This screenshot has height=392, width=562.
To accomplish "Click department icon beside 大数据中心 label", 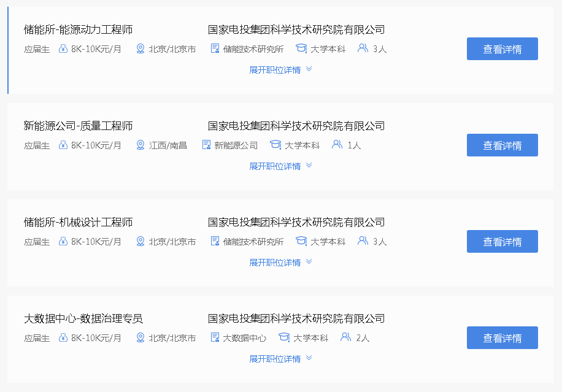I will click(215, 338).
